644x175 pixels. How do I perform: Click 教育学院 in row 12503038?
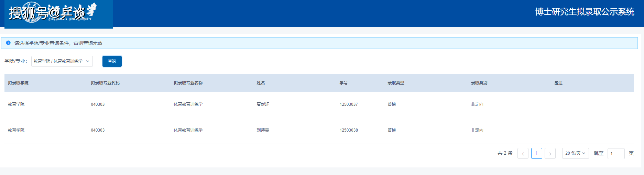(16, 130)
